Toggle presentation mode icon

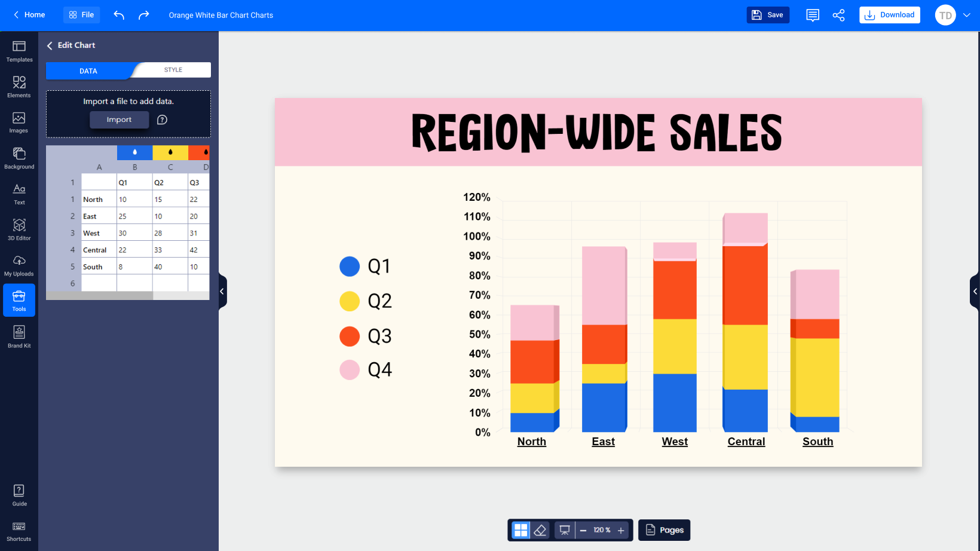564,530
